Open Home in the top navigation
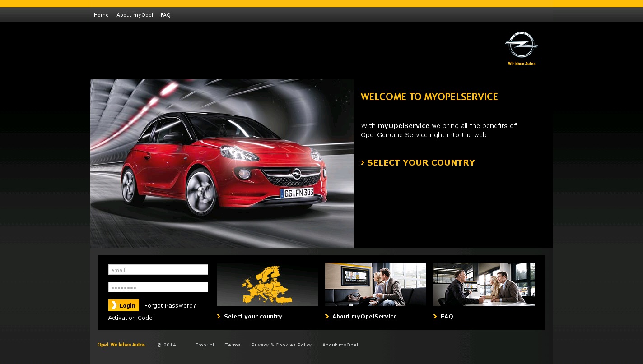This screenshot has width=643, height=364. click(x=101, y=15)
